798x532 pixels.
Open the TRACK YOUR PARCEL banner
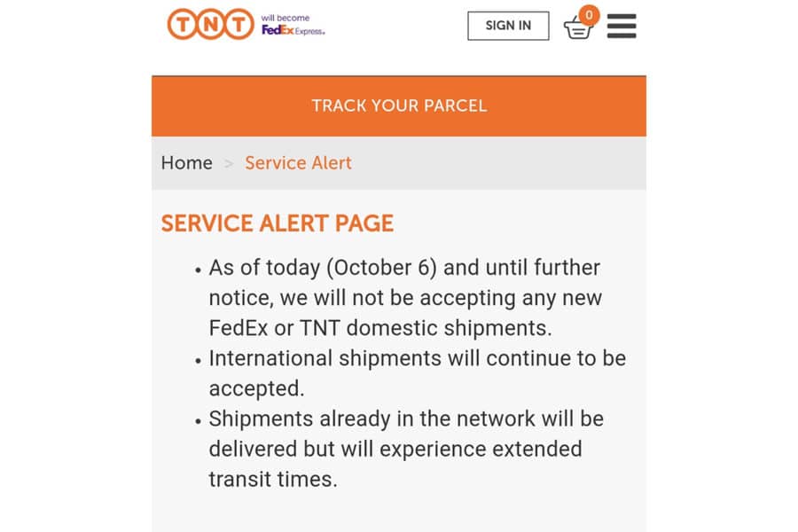[x=399, y=106]
